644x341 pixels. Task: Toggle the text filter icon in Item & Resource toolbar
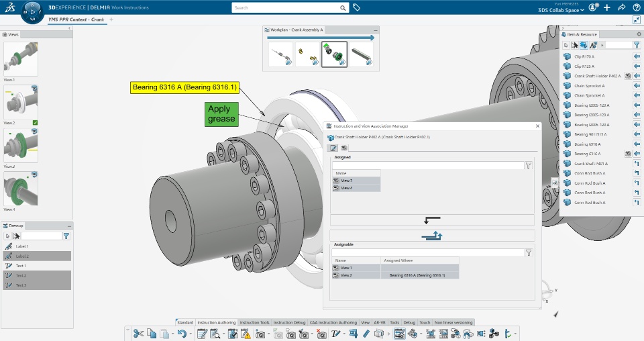pyautogui.click(x=593, y=45)
